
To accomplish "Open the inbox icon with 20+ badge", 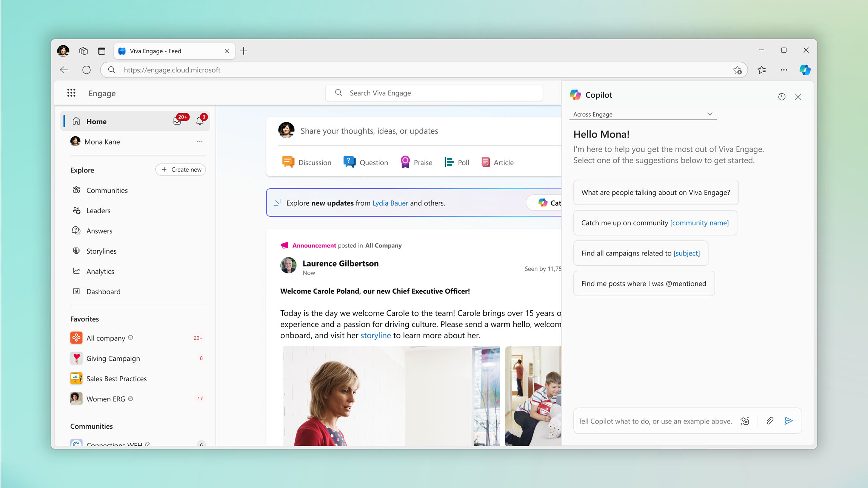I will (177, 121).
